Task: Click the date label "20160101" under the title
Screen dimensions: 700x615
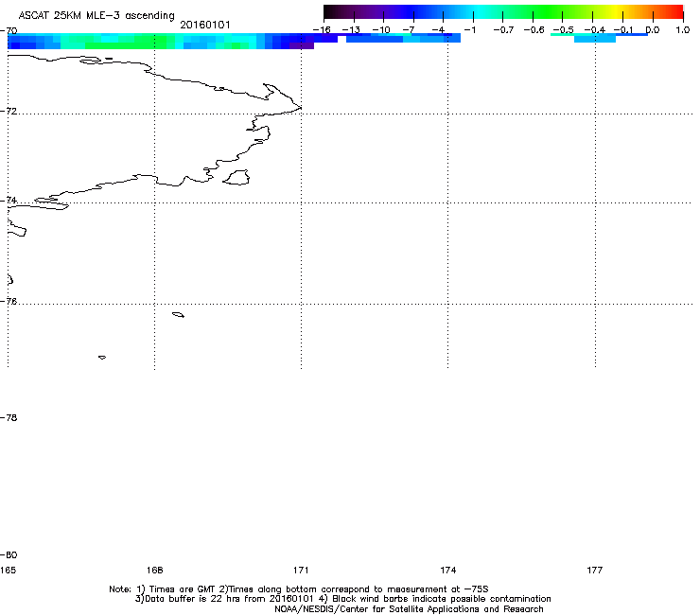Action: [x=205, y=25]
